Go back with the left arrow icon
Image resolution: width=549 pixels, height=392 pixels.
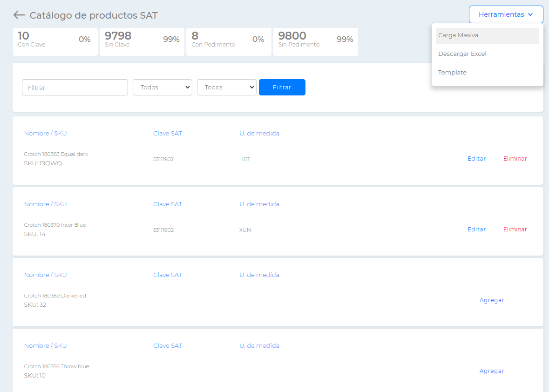point(19,15)
